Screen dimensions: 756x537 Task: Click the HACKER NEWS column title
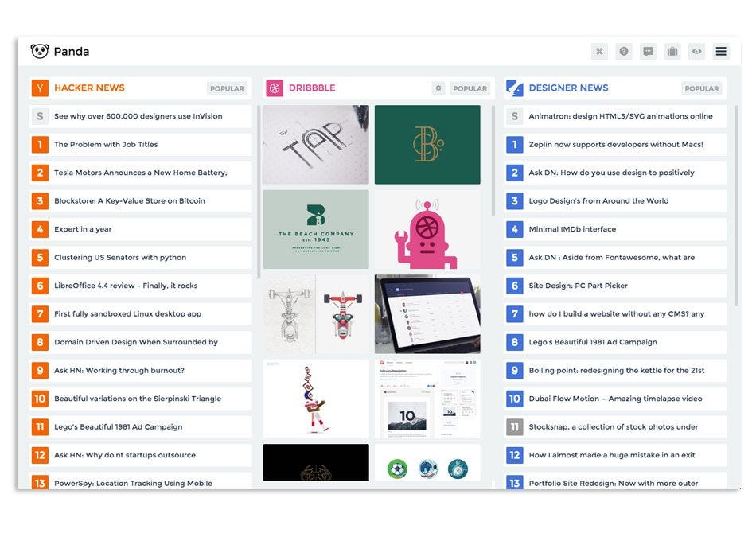pyautogui.click(x=89, y=88)
